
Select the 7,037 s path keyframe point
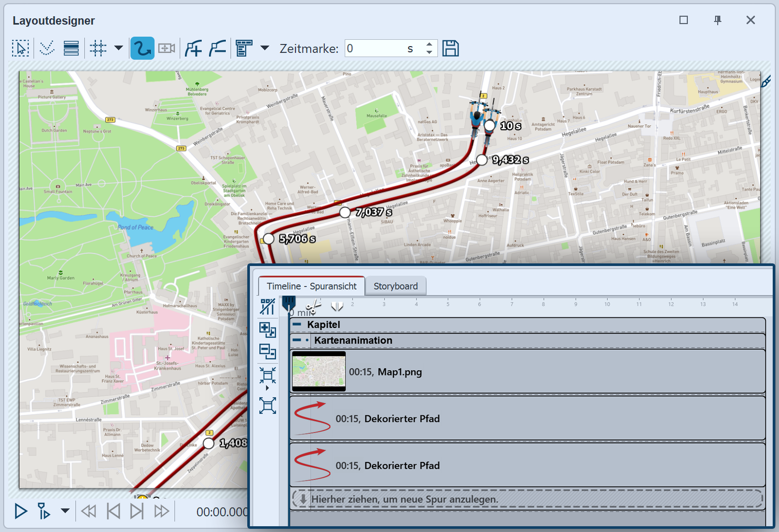(345, 213)
